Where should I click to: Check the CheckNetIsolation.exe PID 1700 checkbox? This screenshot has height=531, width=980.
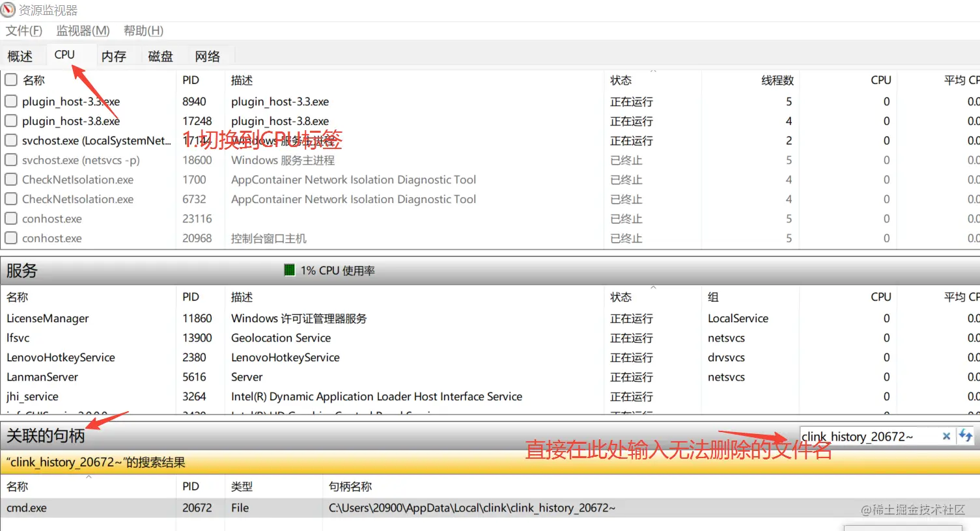click(10, 180)
